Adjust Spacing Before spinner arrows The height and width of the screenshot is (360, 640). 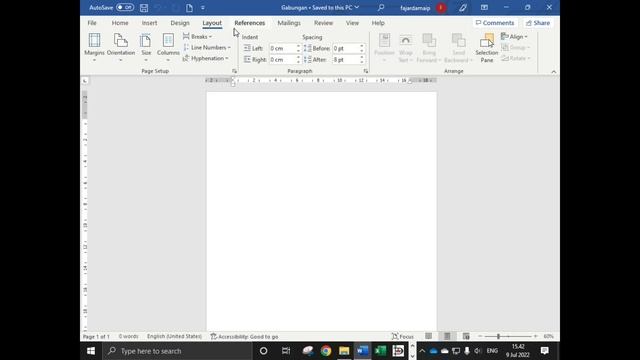tap(362, 48)
